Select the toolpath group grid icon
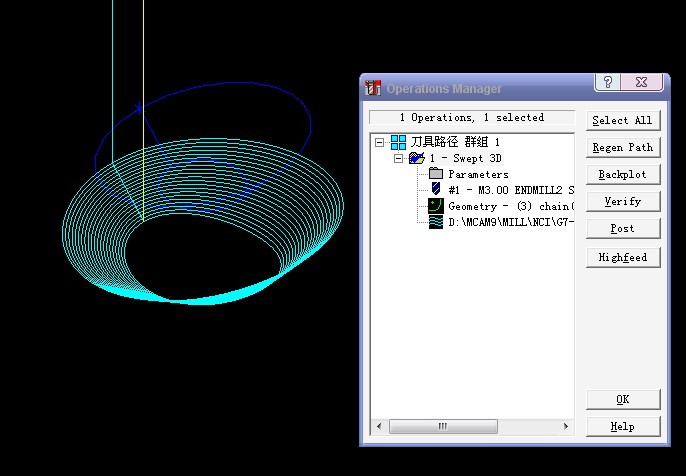This screenshot has width=686, height=476. tap(398, 142)
